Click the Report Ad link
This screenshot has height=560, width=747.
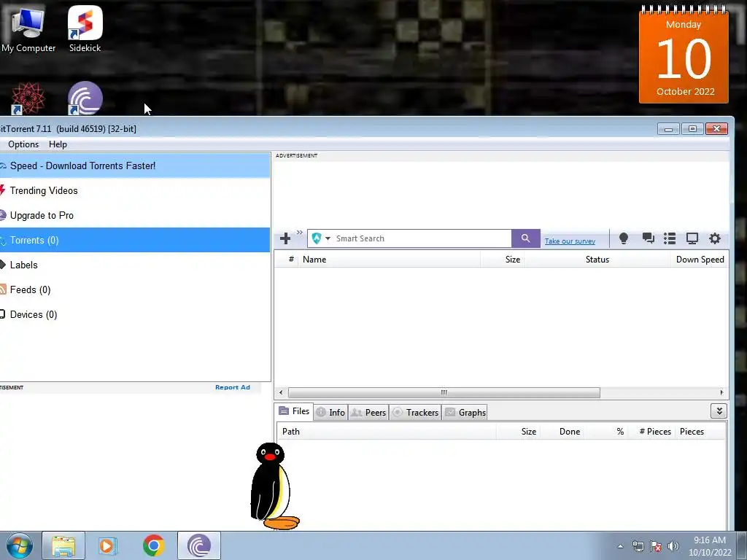233,387
